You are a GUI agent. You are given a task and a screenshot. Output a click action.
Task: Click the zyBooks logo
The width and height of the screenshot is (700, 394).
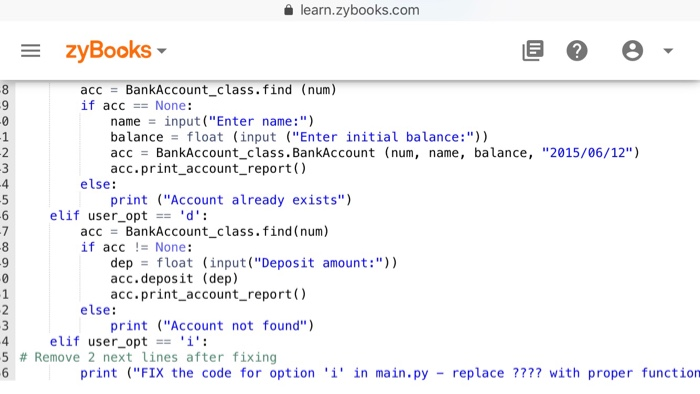pos(108,50)
